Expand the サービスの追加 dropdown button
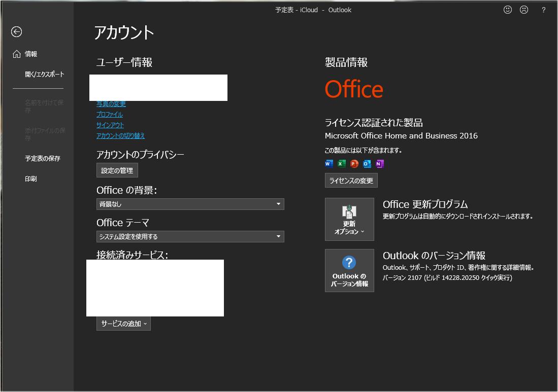This screenshot has width=558, height=392. (x=123, y=324)
